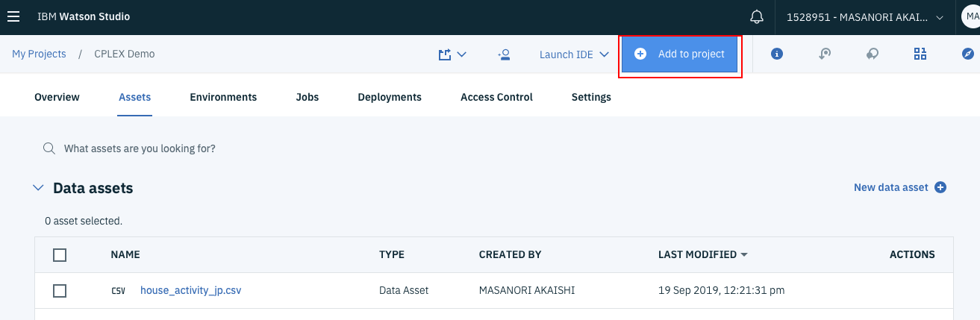Image resolution: width=980 pixels, height=320 pixels.
Task: Open the find and add data icon
Action: tap(920, 54)
